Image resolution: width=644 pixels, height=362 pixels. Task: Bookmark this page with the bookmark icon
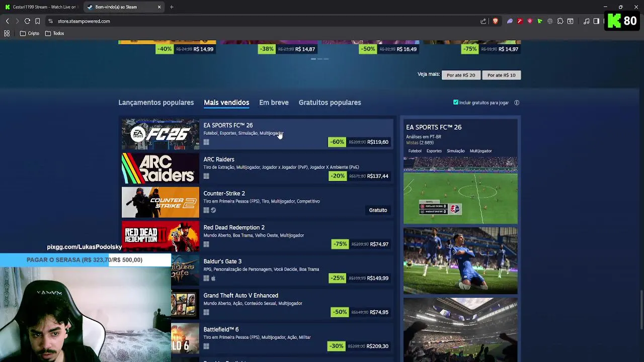pos(37,21)
